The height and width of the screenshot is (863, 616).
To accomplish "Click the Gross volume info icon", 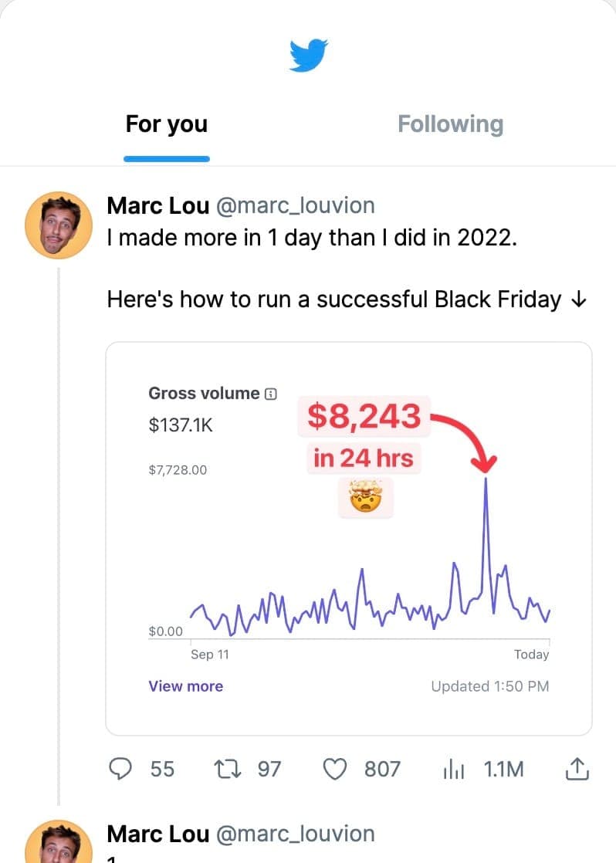I will tap(270, 394).
